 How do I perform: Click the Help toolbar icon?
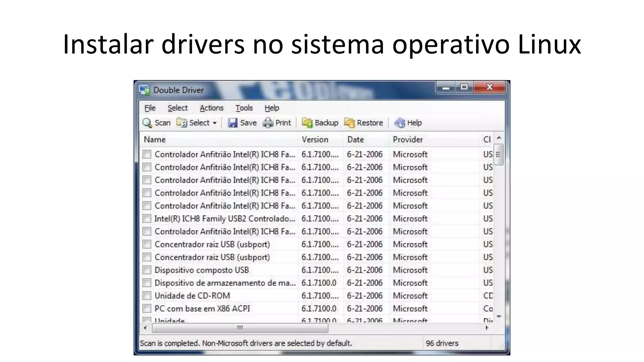(400, 123)
